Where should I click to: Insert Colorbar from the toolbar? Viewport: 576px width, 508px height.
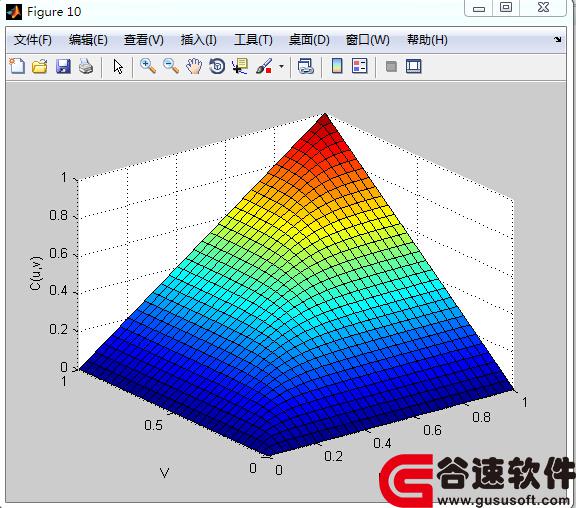[x=337, y=66]
